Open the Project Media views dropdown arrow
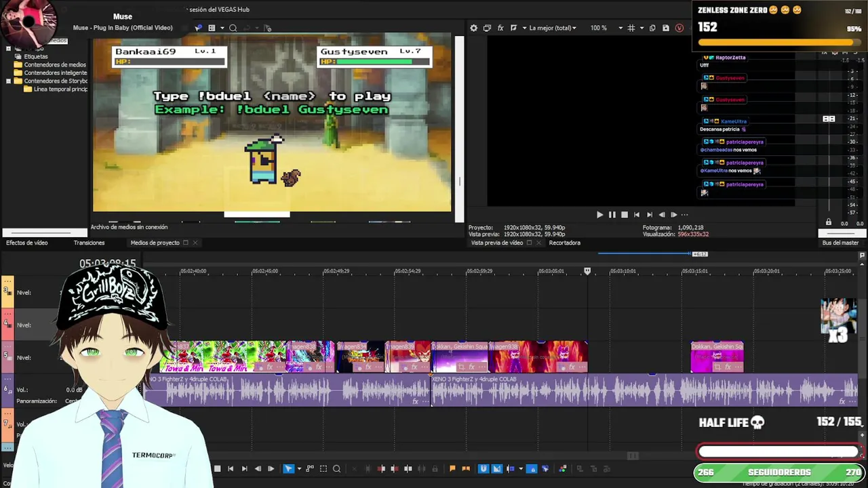Screen dimensions: 868x488 pos(221,28)
